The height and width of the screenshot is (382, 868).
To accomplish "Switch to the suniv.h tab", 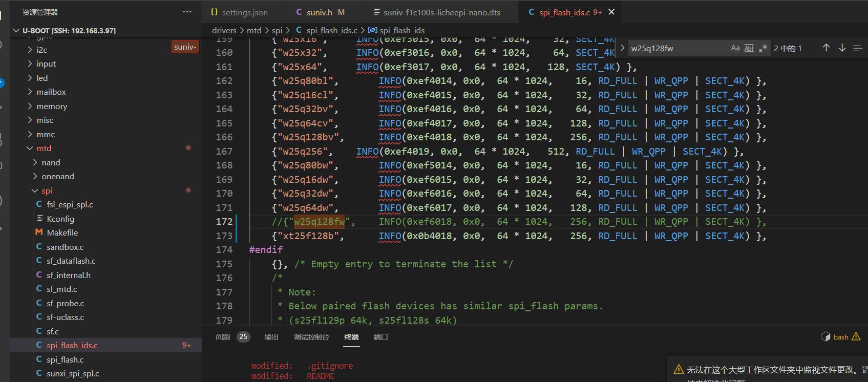I will coord(320,12).
